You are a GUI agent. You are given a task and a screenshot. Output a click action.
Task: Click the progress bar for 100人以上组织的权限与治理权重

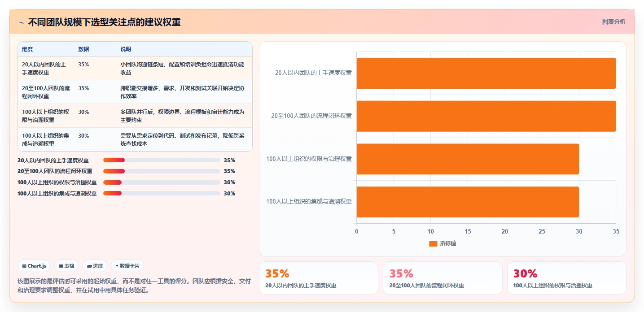[x=162, y=182]
